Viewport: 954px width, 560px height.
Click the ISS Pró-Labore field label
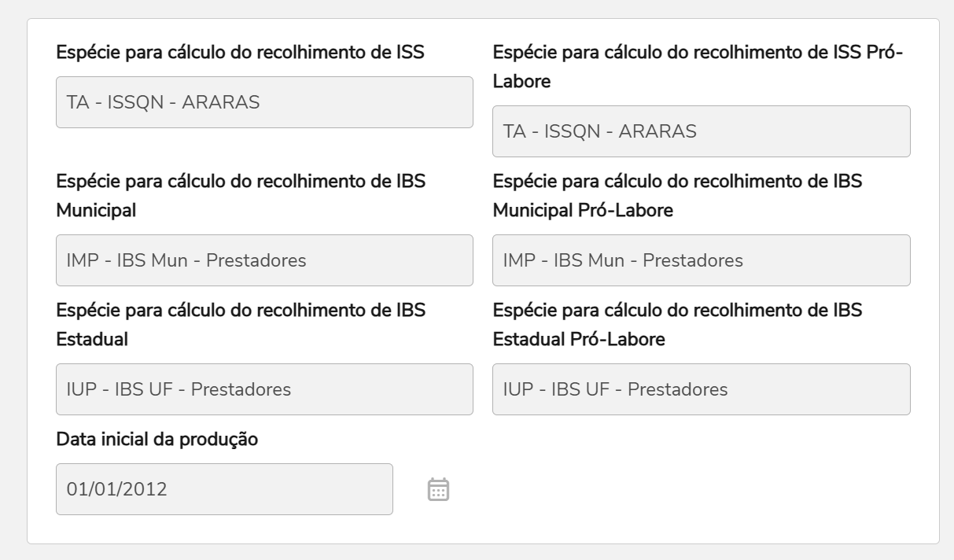click(x=697, y=67)
